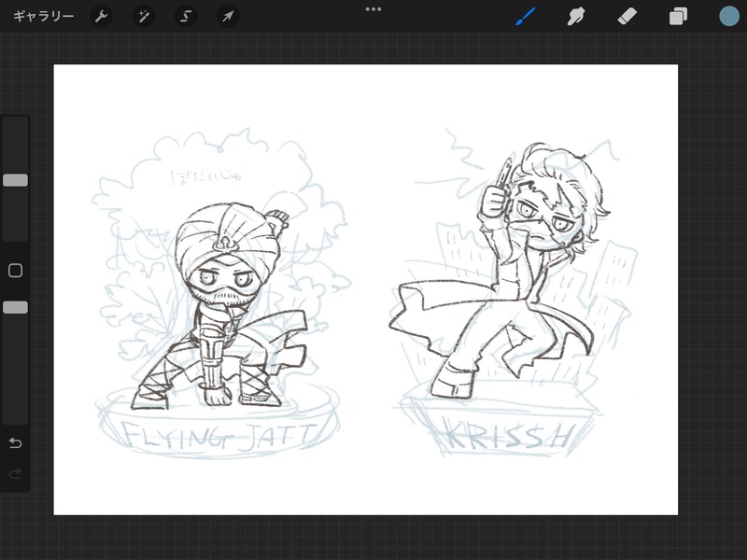Open the Gallery (ギャラリー) button
The image size is (747, 560).
point(43,16)
